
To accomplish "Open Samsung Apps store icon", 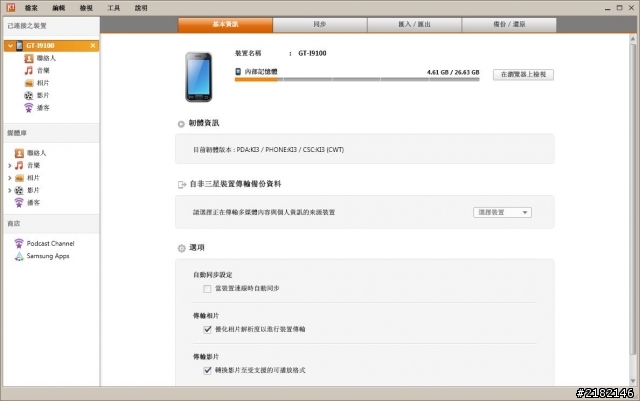I will (x=19, y=256).
